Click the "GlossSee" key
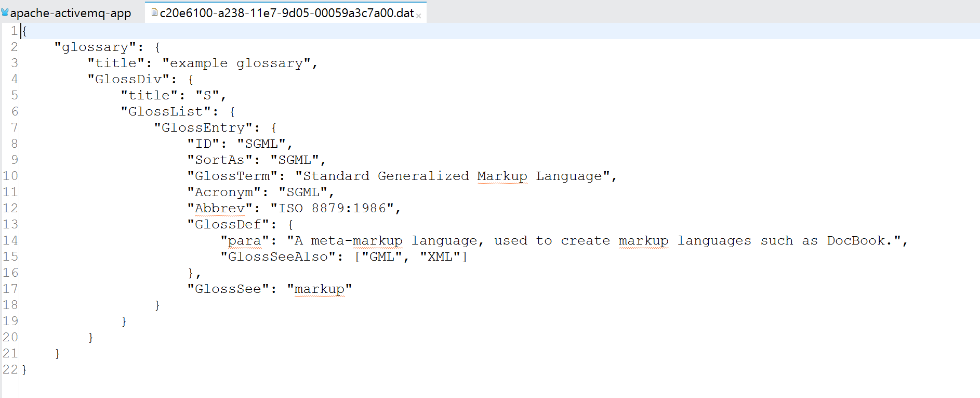 (228, 289)
